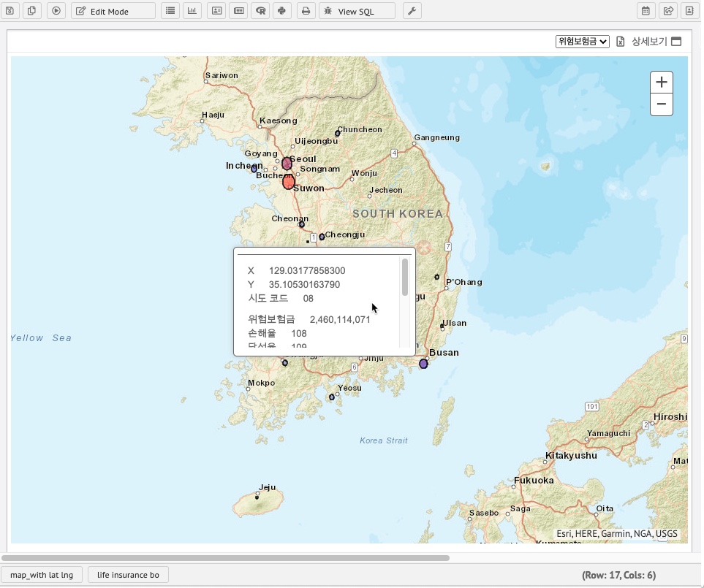Click the copy/duplicate icon in toolbar
Image resolution: width=704 pixels, height=588 pixels.
click(x=32, y=11)
